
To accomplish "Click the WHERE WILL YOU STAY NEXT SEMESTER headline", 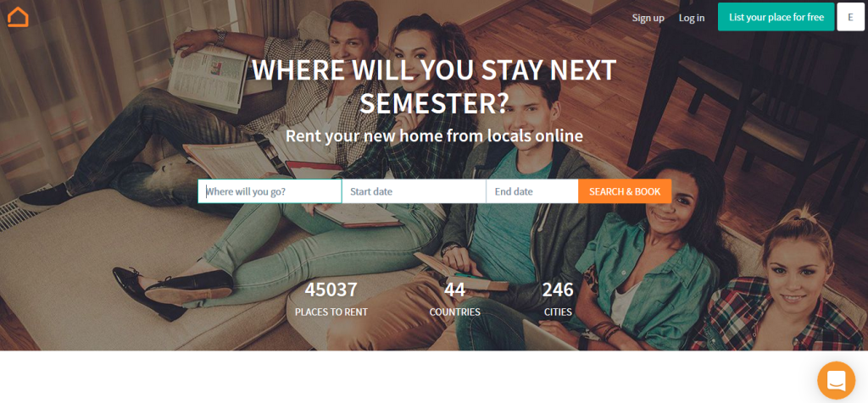I will tap(434, 86).
